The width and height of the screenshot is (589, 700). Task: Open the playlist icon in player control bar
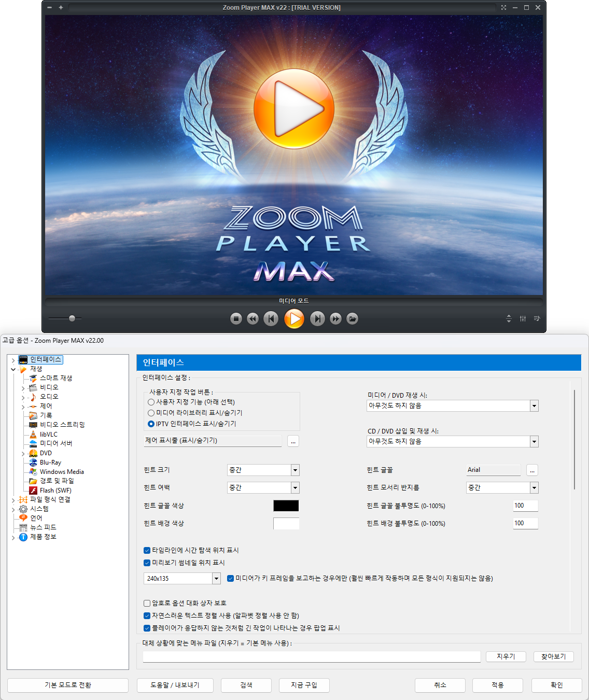tap(537, 318)
